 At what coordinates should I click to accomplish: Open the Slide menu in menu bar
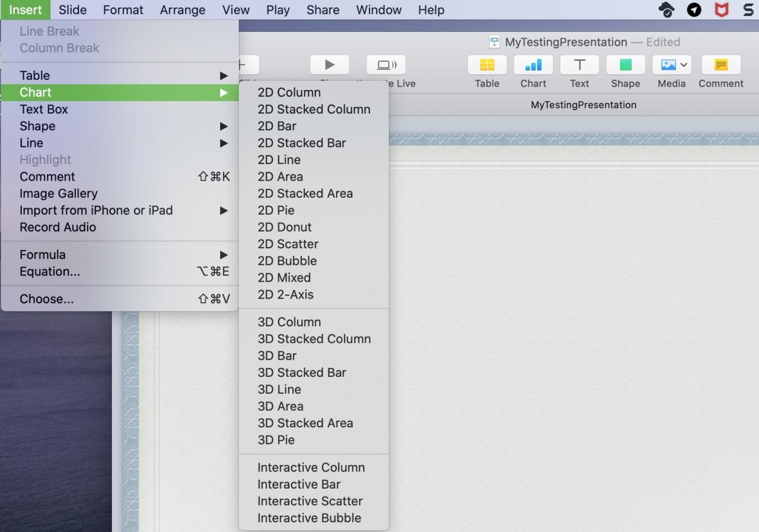[x=72, y=9]
